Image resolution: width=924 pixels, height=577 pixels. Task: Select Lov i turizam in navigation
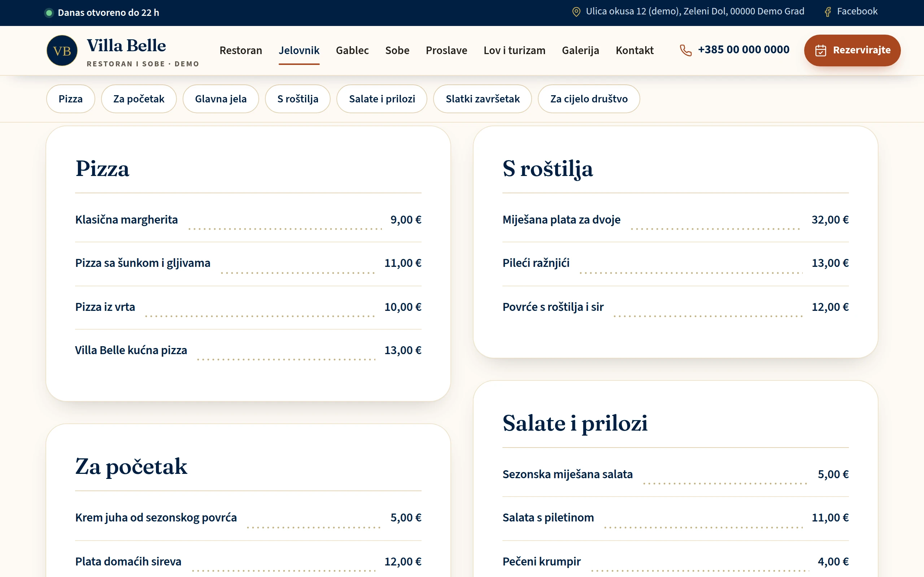point(514,50)
